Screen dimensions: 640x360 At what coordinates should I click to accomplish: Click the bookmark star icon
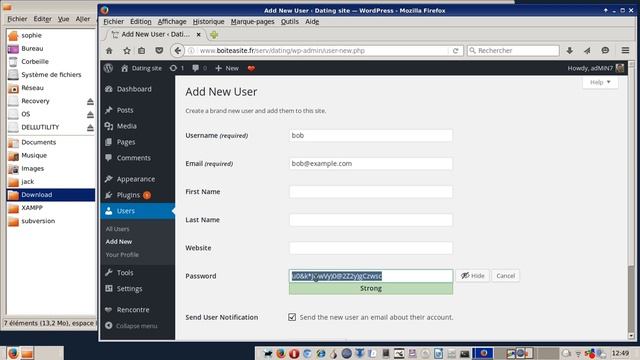[x=127, y=51]
